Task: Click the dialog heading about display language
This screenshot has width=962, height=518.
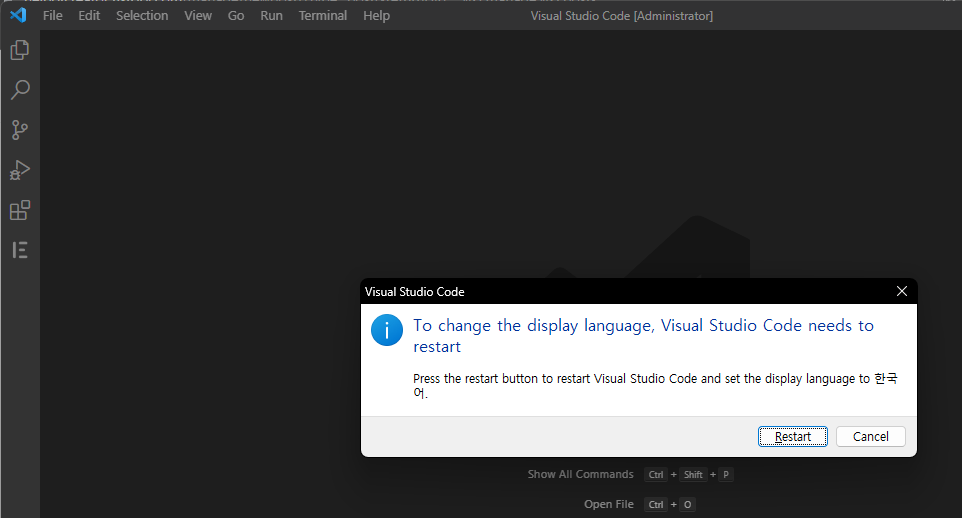Action: pyautogui.click(x=643, y=336)
